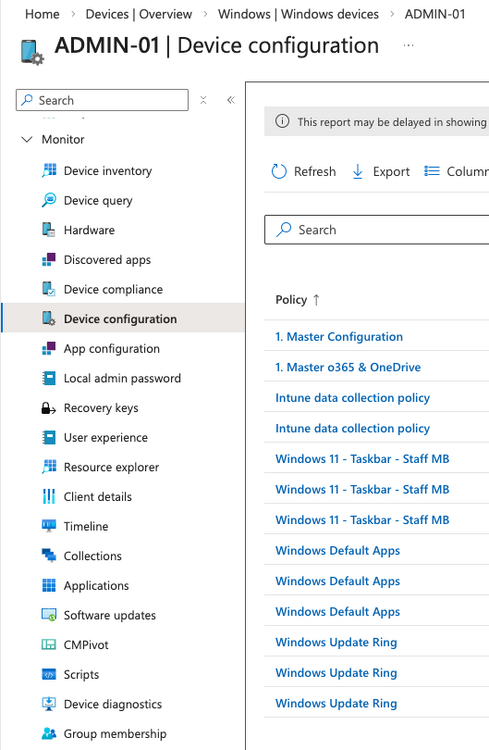Click the policy Search input field

(377, 230)
